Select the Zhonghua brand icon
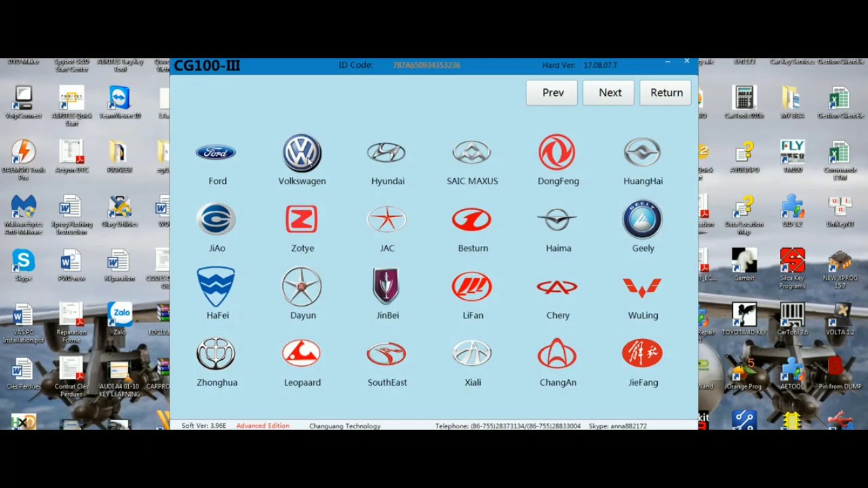The width and height of the screenshot is (868, 488). point(216,354)
